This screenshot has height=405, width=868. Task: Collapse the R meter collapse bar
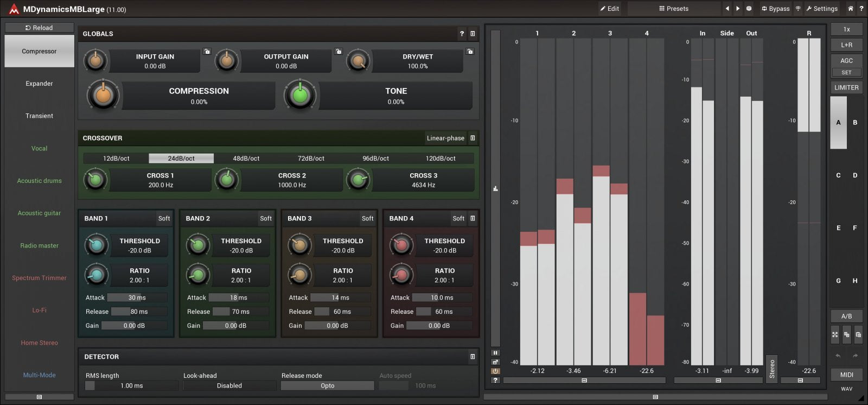[x=800, y=381]
